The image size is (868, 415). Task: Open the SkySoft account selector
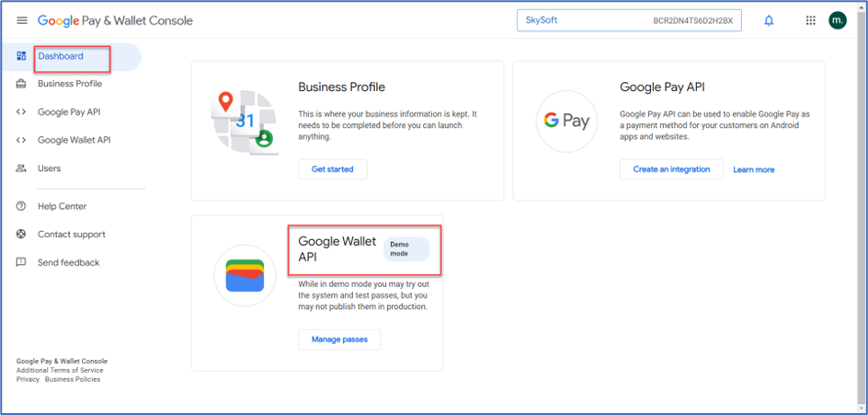[x=628, y=20]
